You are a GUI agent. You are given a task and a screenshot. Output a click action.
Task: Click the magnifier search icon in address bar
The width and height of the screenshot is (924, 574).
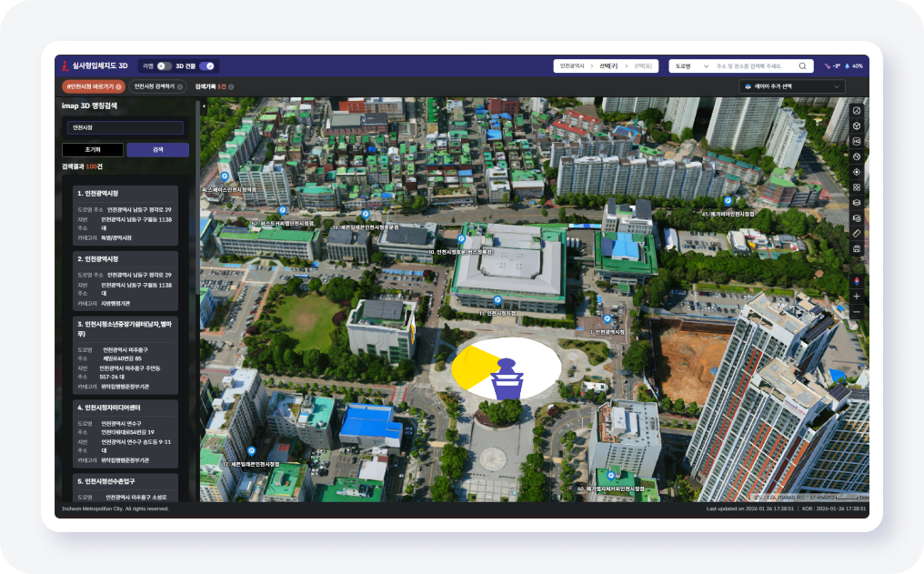[x=802, y=66]
